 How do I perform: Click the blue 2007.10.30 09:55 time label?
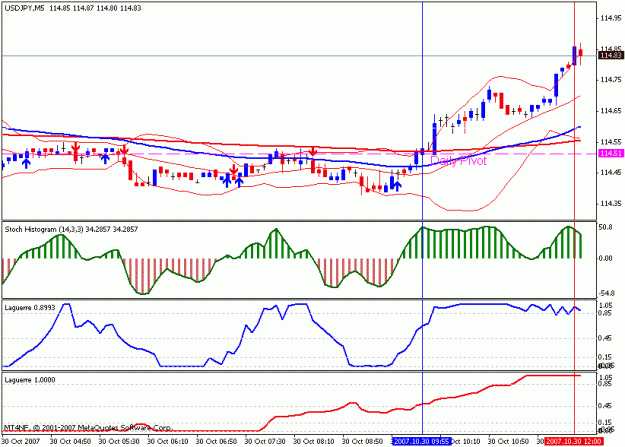[422, 441]
